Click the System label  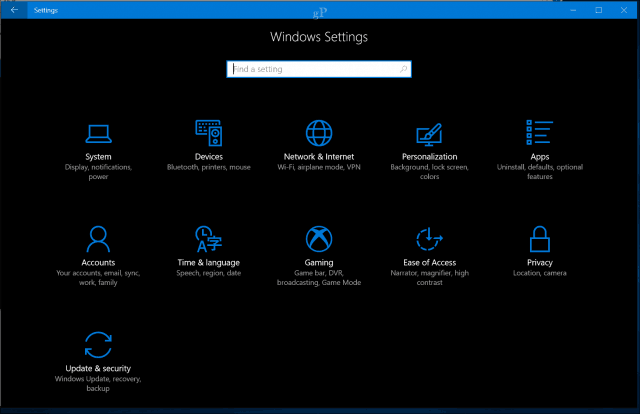[98, 157]
